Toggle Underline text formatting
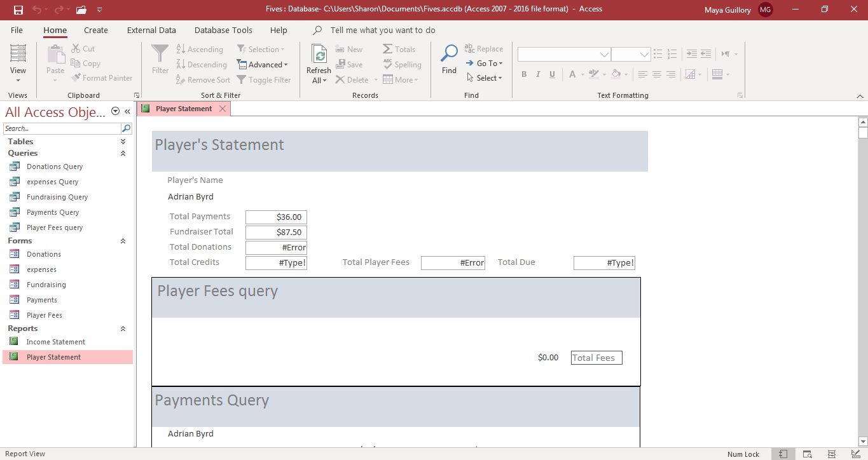The height and width of the screenshot is (460, 868). tap(552, 74)
